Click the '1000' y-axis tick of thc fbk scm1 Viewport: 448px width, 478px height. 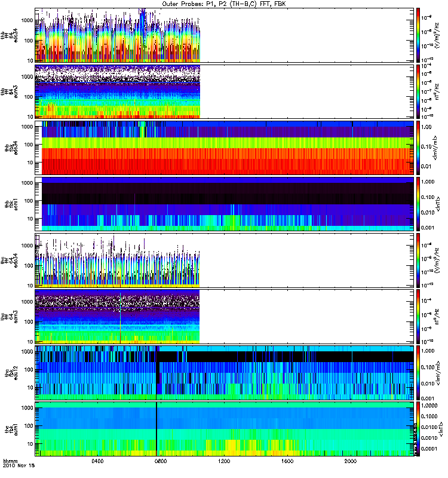(x=27, y=408)
